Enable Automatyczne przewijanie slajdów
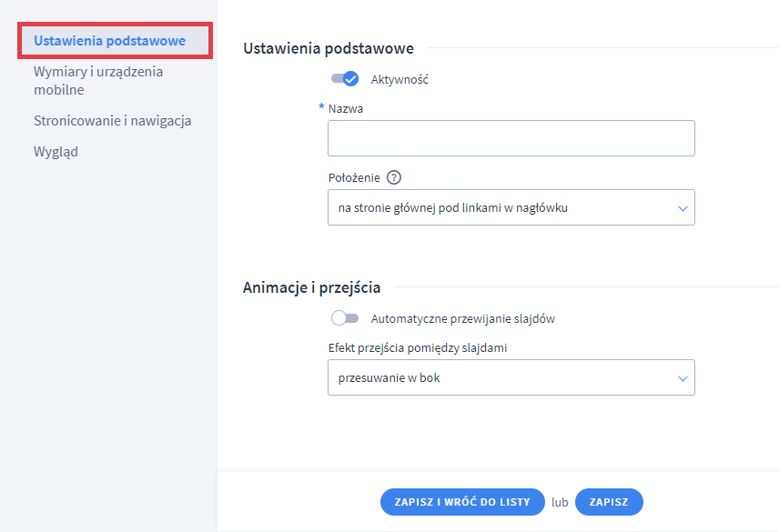 point(346,317)
